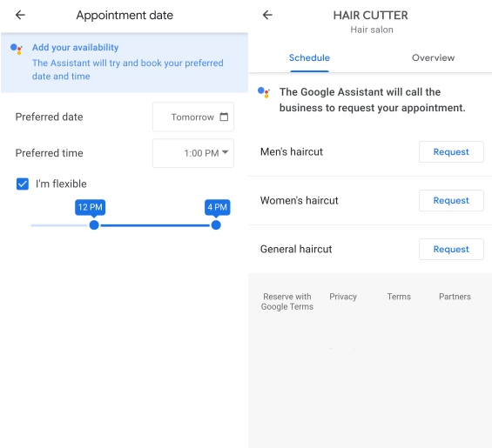Go back from HAIR CUTTER screen

(267, 15)
